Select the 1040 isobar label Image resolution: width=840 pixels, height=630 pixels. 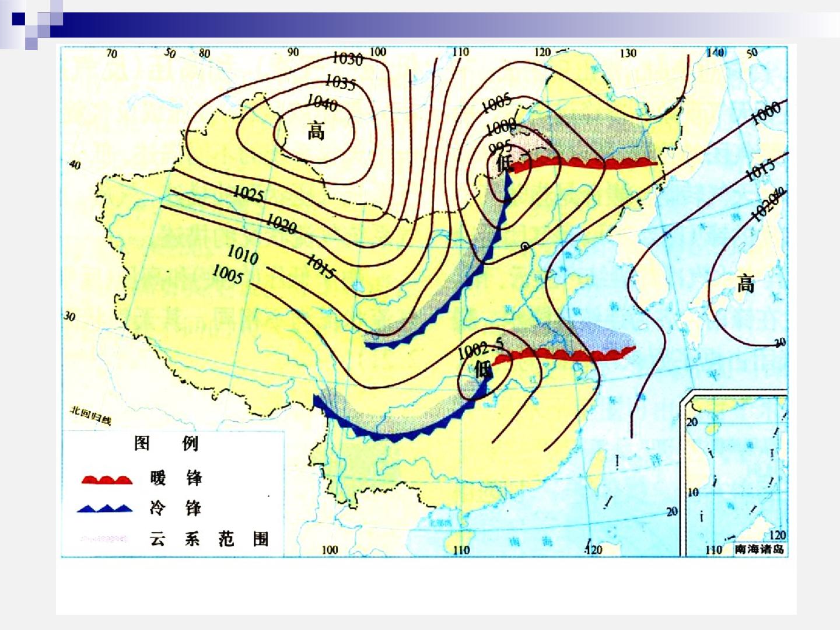click(322, 103)
